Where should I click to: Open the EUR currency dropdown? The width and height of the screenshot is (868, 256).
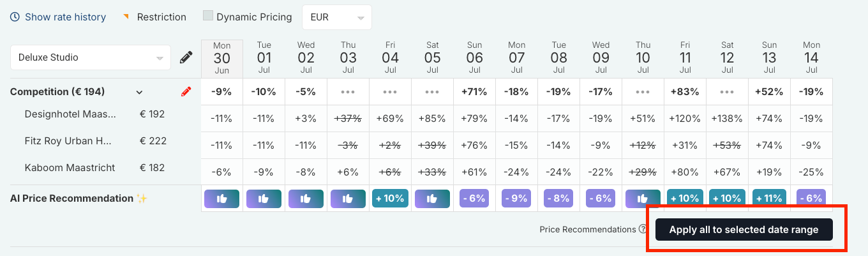pos(336,17)
